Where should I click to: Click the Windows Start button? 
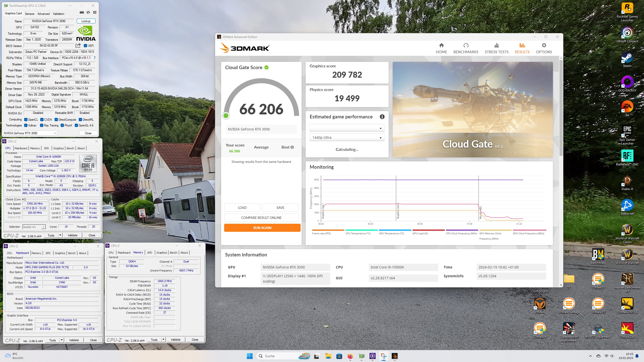(250, 356)
